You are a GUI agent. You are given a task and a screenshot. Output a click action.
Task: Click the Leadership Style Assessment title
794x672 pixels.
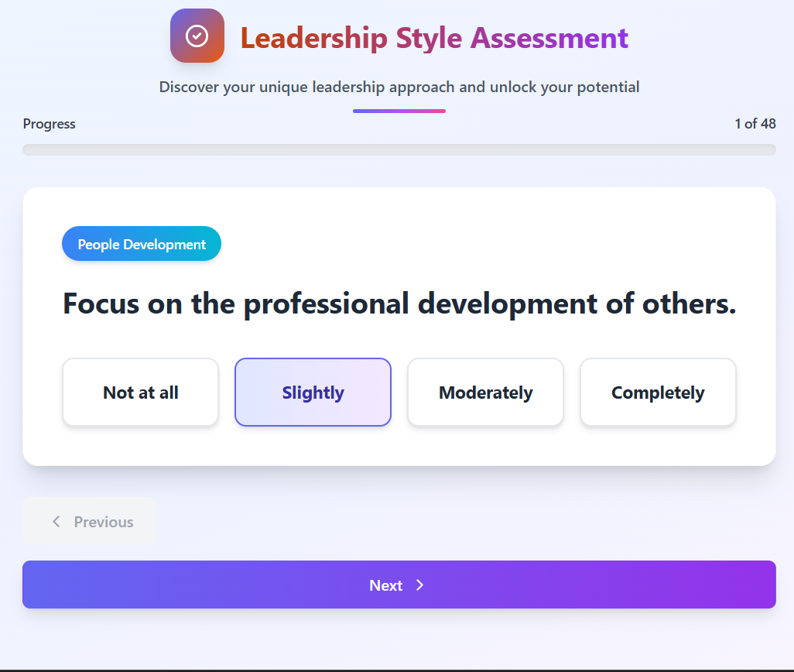(x=433, y=37)
